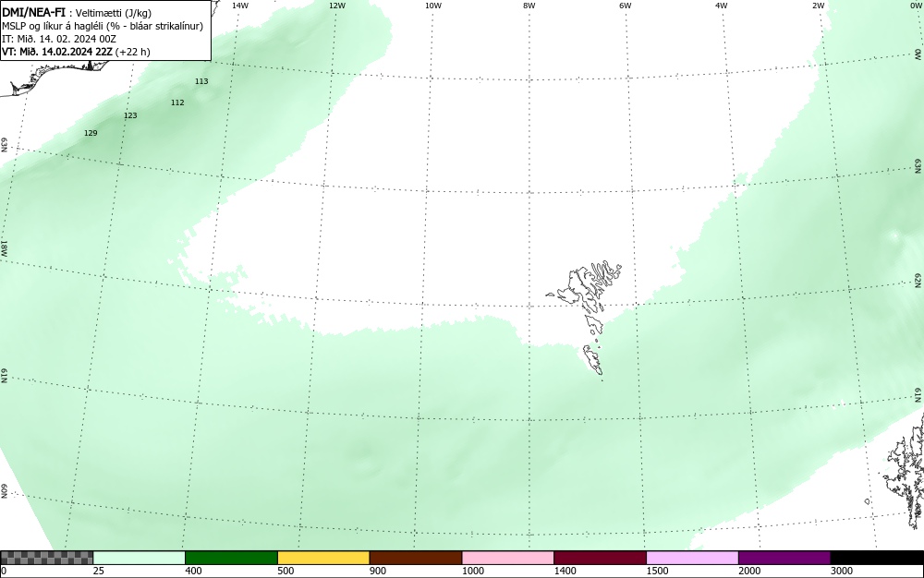Select the checkered 0-25 legend swatch
This screenshot has width=924, height=578.
pos(46,558)
